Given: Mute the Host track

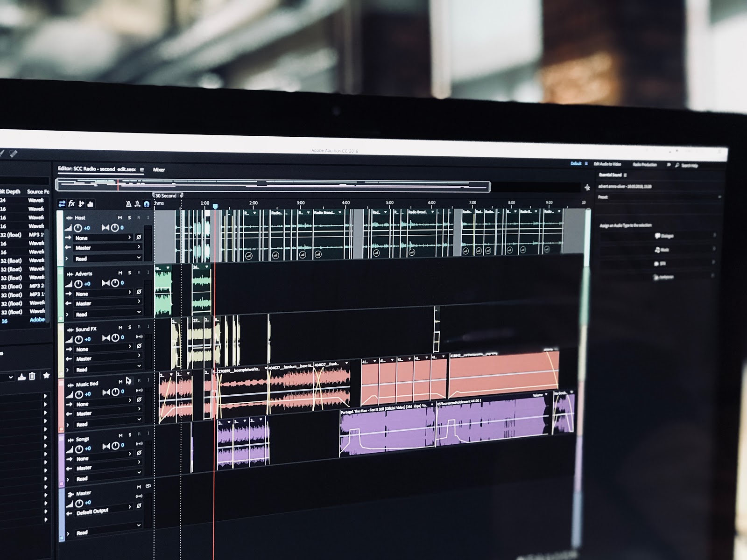Looking at the screenshot, I should (120, 217).
